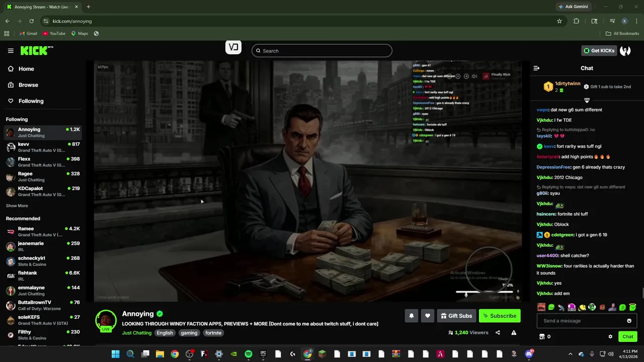644x362 pixels.
Task: Open the user profile avatar menu
Action: (625, 51)
